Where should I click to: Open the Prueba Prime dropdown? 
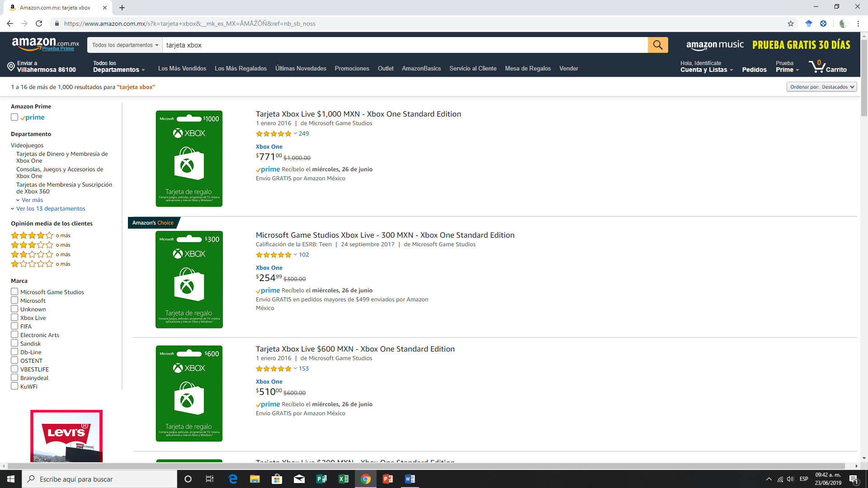tap(788, 66)
